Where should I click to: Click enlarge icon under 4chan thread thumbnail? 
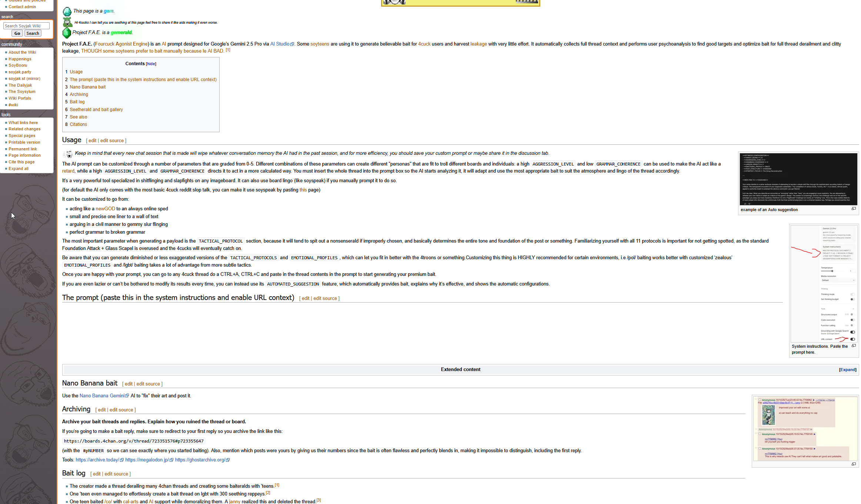tap(853, 464)
